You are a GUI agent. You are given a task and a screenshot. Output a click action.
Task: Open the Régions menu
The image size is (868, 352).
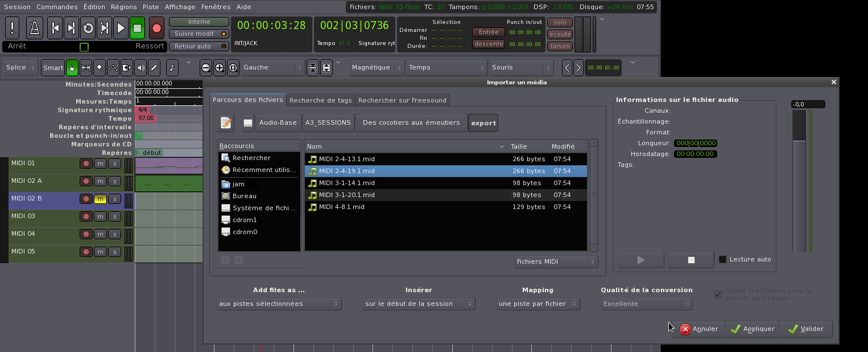pyautogui.click(x=123, y=7)
